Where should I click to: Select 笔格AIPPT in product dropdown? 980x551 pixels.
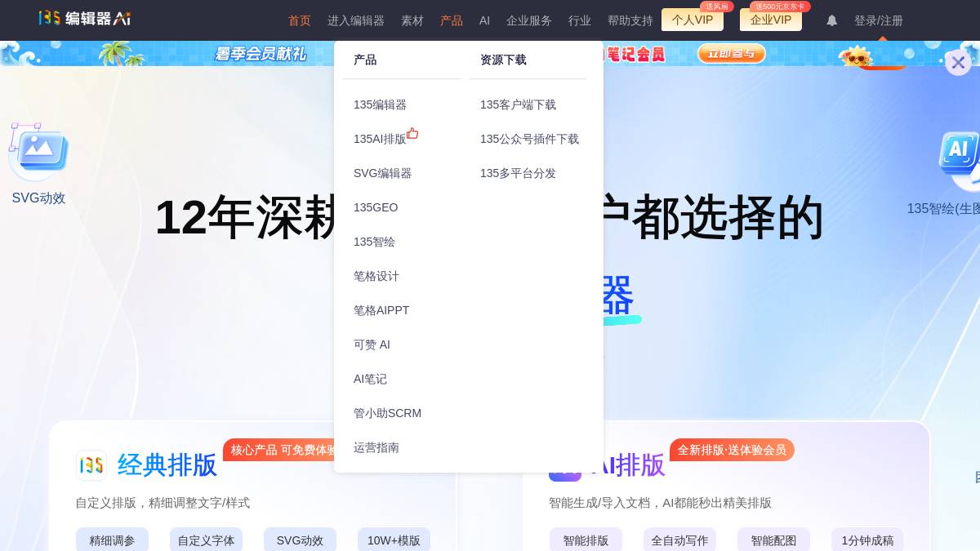pos(381,310)
